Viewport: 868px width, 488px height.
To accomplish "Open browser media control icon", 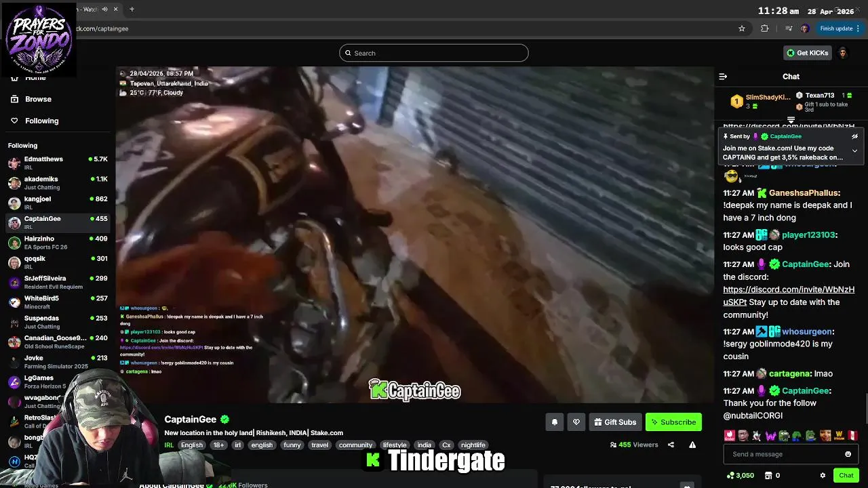I will click(788, 28).
